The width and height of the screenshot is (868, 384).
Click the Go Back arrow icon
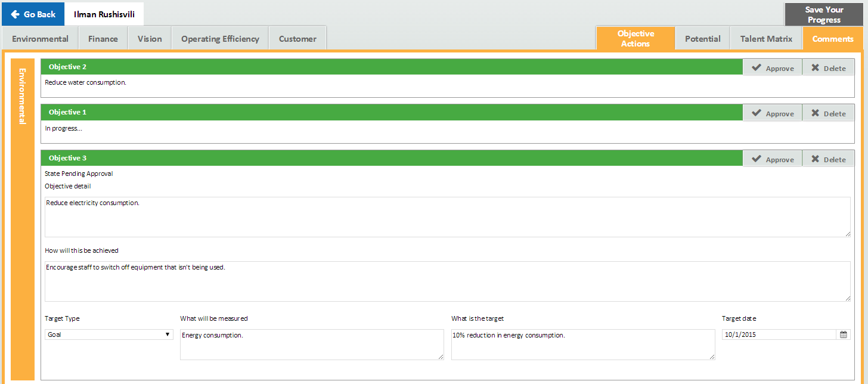tap(15, 14)
